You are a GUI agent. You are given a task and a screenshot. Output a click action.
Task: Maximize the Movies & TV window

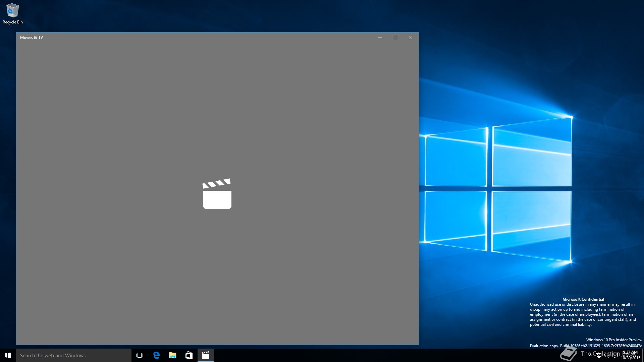tap(395, 38)
